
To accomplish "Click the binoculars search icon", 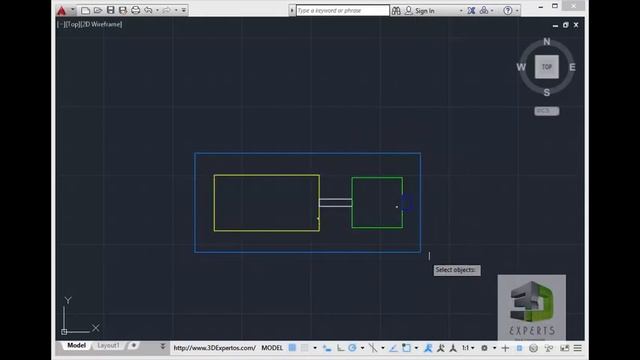I will point(396,11).
